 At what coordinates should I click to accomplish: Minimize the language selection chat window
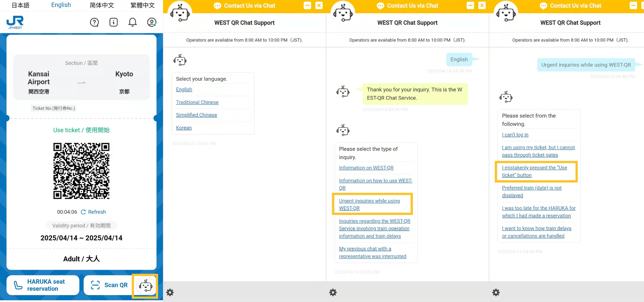tap(307, 5)
